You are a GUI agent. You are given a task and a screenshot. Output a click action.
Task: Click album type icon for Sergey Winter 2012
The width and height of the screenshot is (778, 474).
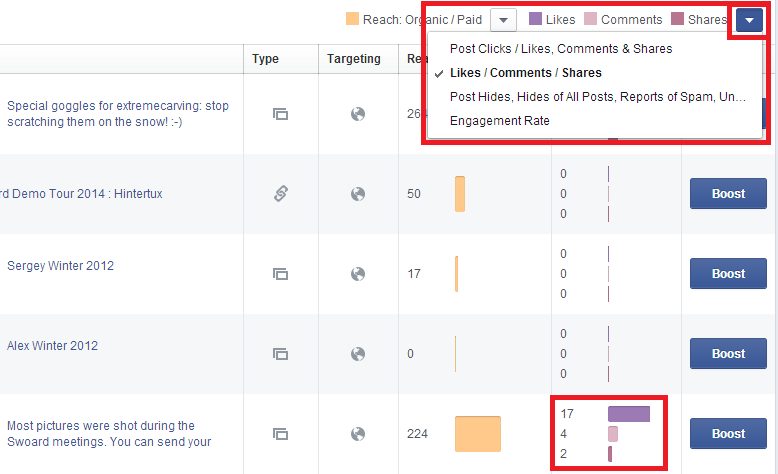click(x=281, y=274)
